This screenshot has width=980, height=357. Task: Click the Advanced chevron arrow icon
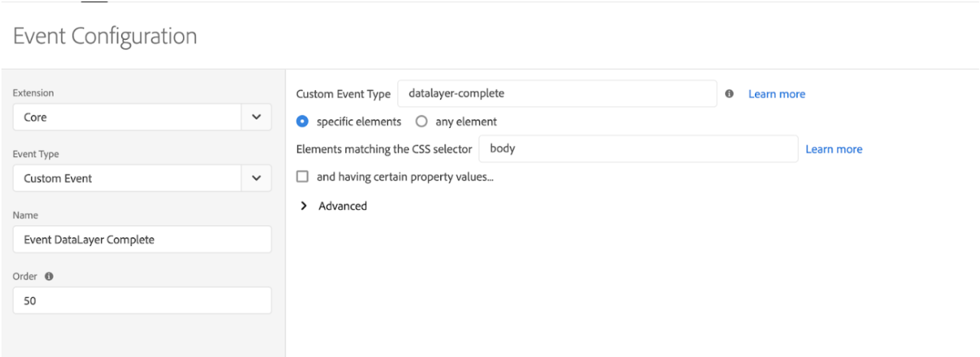click(x=305, y=206)
